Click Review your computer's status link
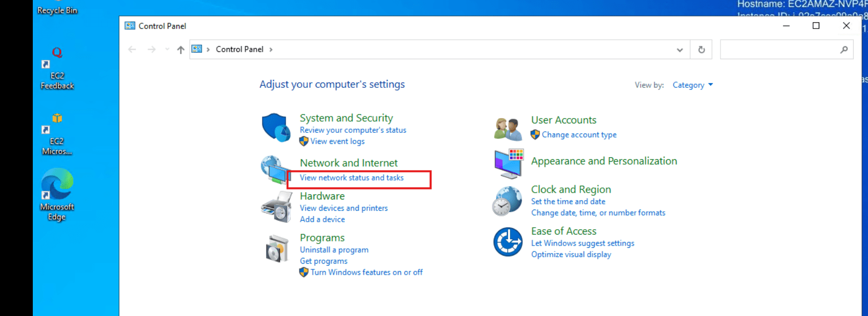The height and width of the screenshot is (316, 868). (x=353, y=130)
